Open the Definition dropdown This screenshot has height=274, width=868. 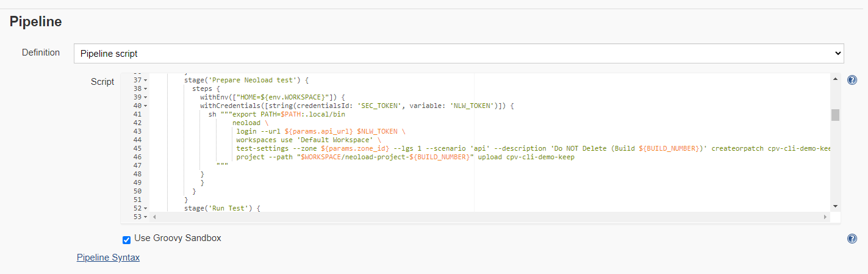point(458,54)
